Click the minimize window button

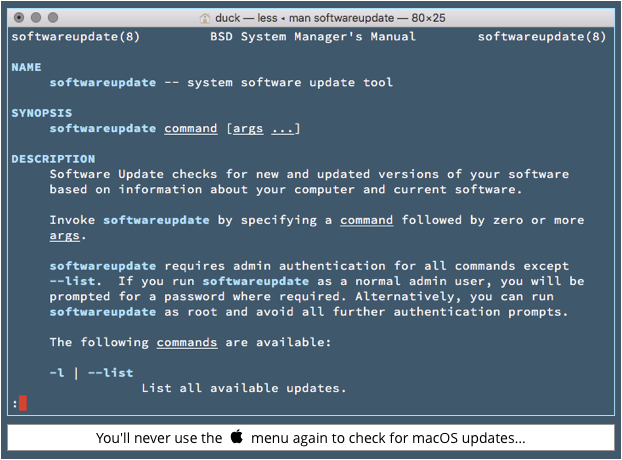[x=36, y=17]
